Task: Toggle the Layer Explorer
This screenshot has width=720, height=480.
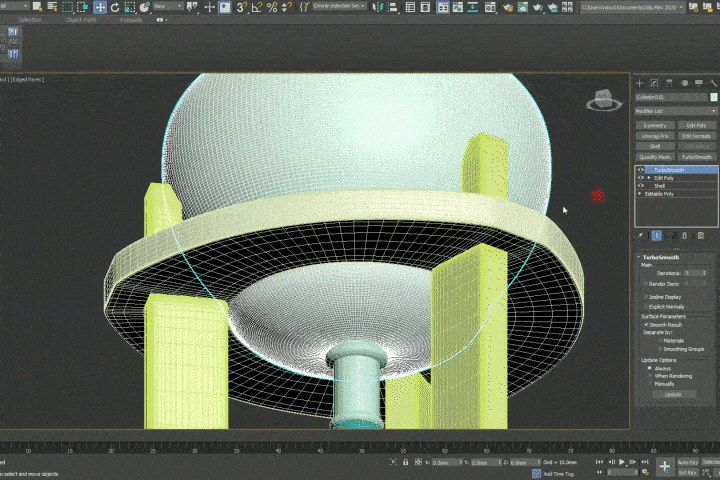Action: point(425,7)
